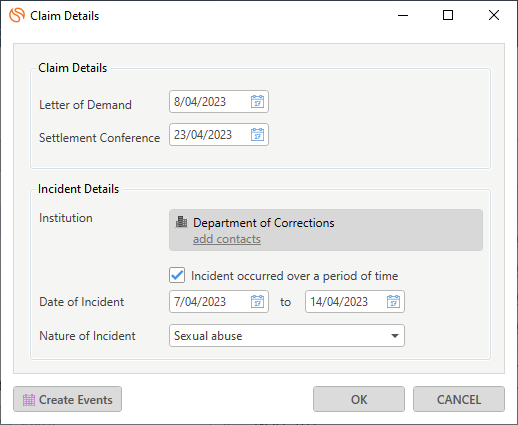
Task: Click the Create Events button
Action: click(68, 399)
